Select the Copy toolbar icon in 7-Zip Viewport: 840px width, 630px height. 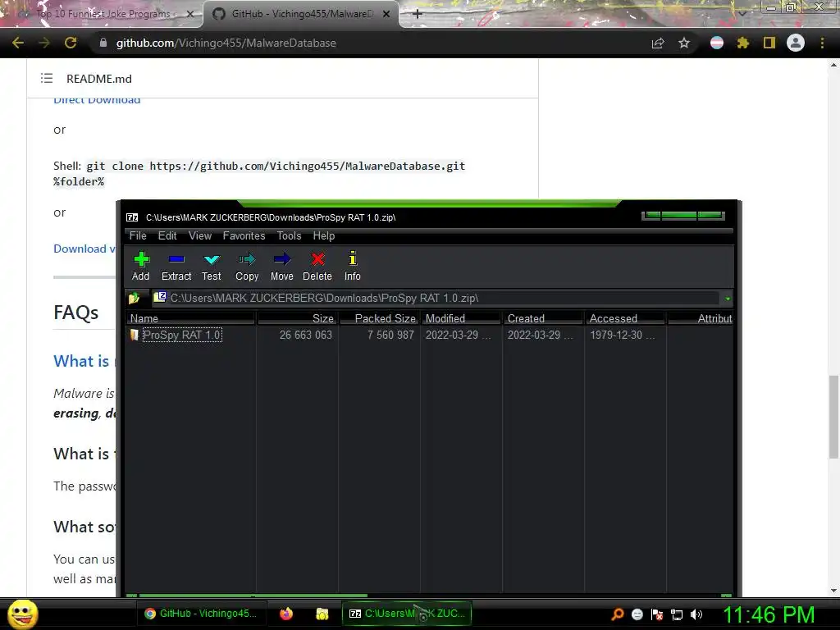point(247,267)
